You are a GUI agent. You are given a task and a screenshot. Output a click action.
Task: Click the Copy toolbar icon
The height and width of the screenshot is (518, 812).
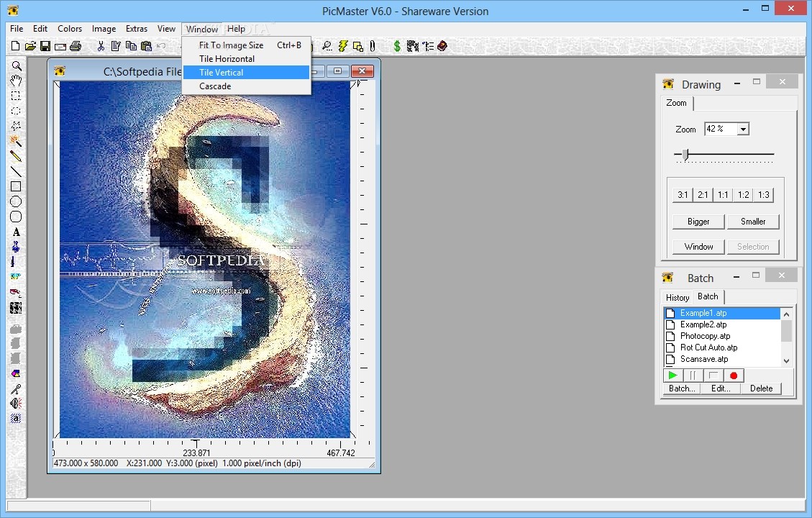pyautogui.click(x=131, y=46)
